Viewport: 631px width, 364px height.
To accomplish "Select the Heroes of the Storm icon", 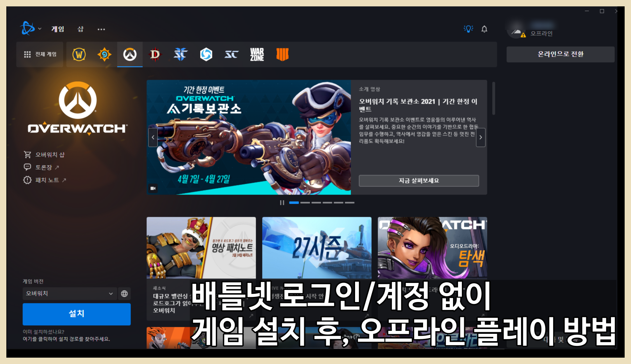I will 206,54.
